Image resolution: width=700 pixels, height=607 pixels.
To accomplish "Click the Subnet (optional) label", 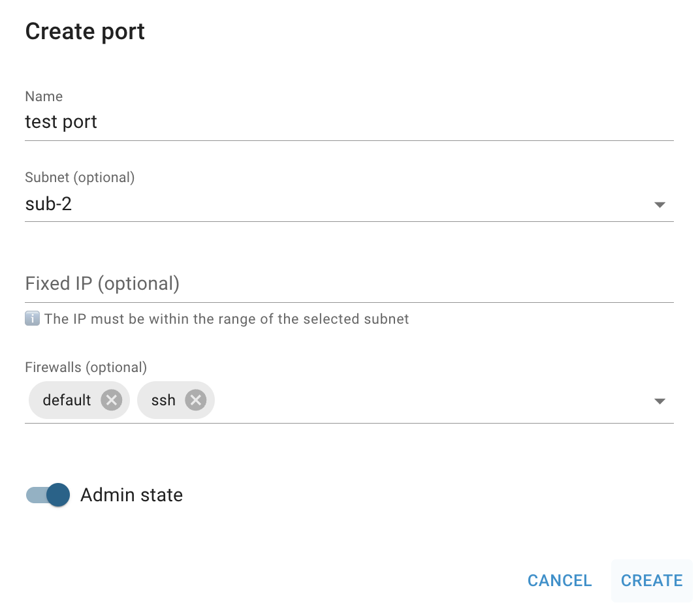I will click(80, 177).
